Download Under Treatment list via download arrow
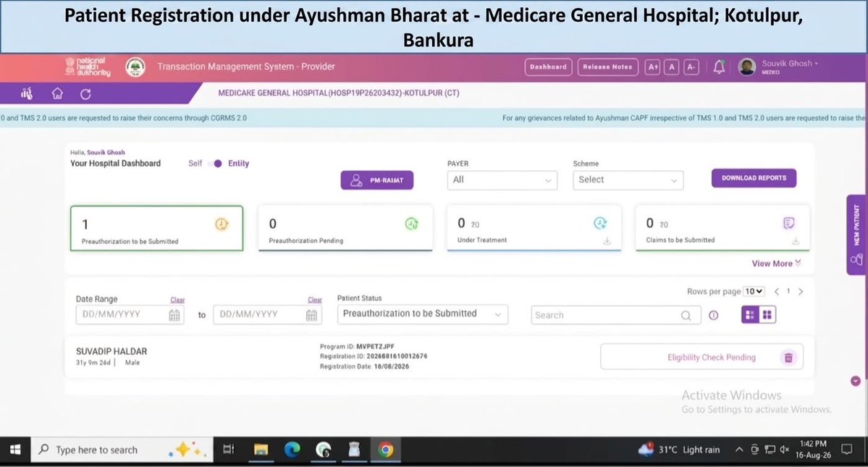The height and width of the screenshot is (467, 868). click(607, 240)
